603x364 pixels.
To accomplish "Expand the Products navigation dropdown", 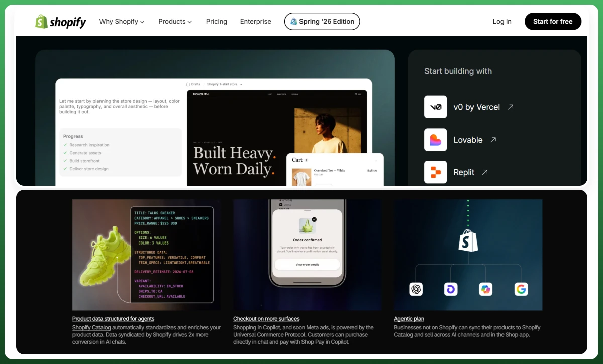I will pos(175,22).
